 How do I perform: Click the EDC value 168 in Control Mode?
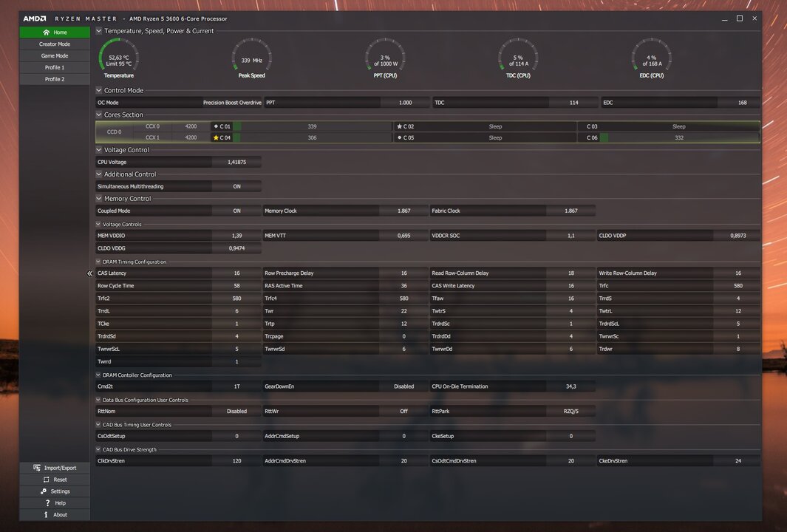(742, 103)
